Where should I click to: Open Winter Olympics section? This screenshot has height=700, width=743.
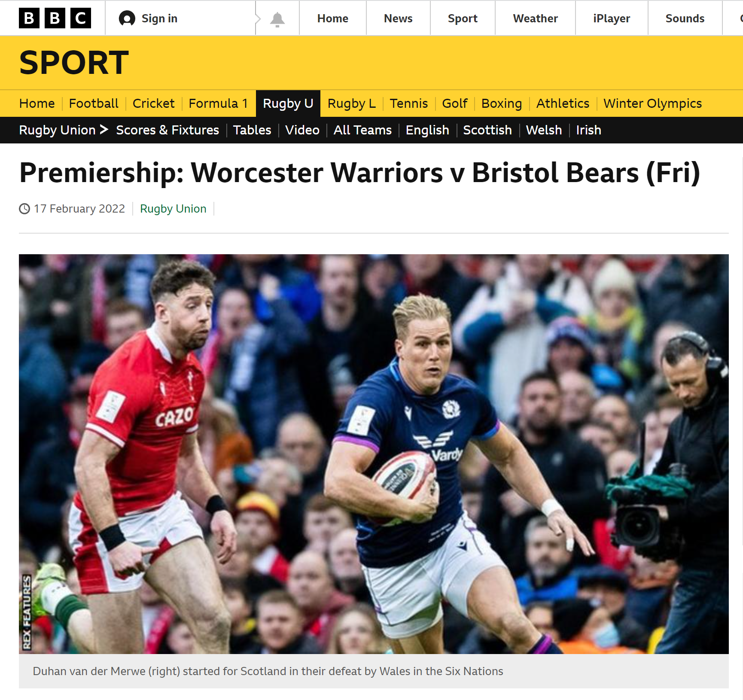(x=652, y=103)
